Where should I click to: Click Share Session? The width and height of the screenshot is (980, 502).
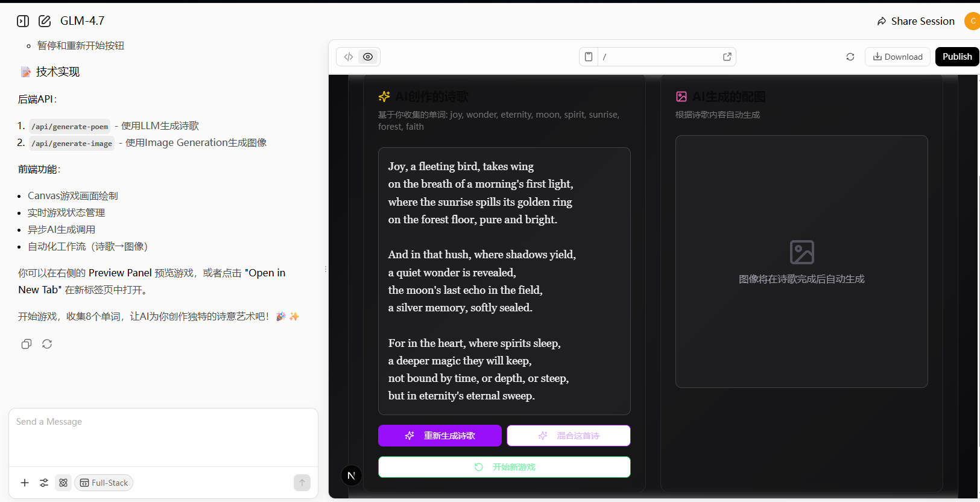(915, 21)
